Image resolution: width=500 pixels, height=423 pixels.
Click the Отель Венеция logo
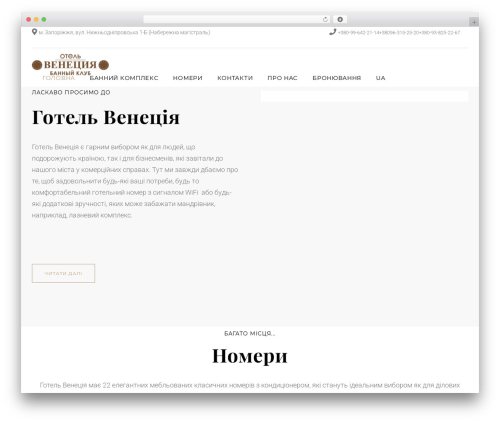tap(70, 64)
